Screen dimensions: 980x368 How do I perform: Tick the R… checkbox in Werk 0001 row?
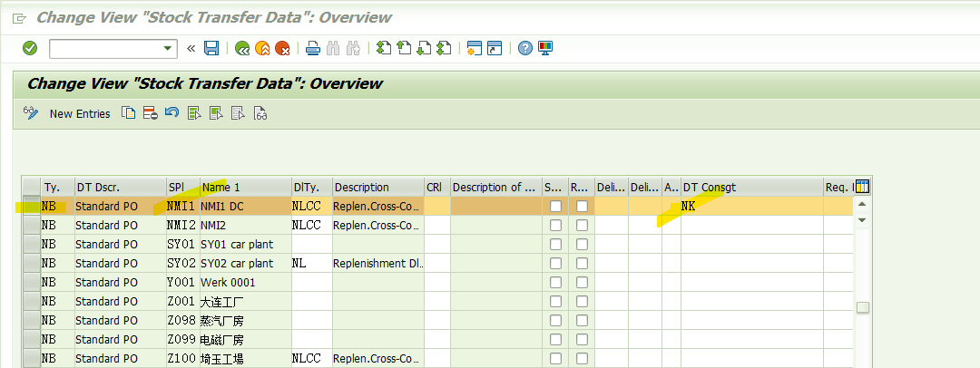[582, 283]
